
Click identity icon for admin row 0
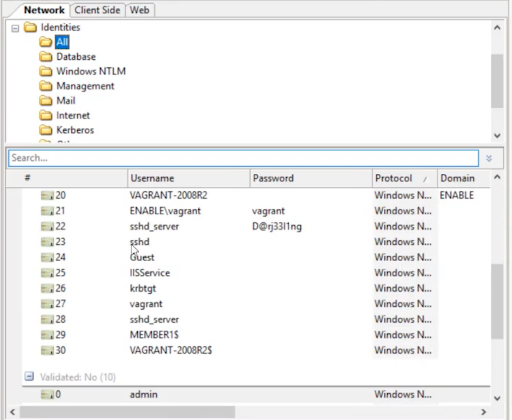[47, 395]
